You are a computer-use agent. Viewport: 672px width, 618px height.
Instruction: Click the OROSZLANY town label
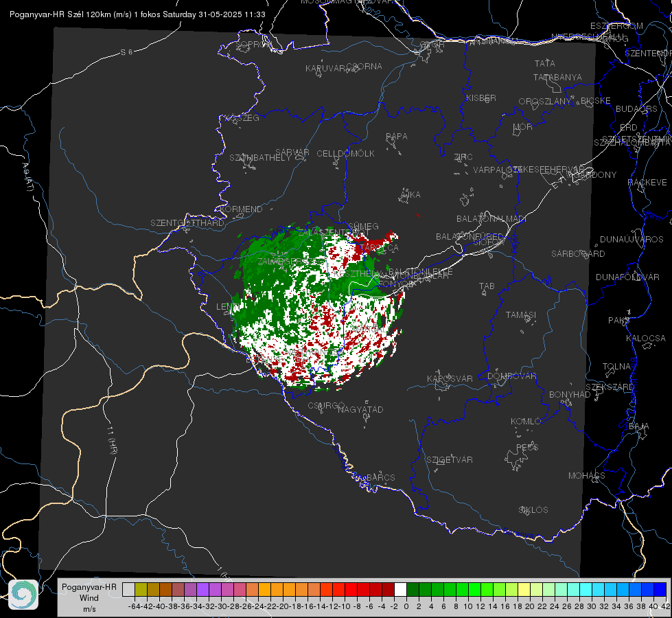(x=545, y=102)
